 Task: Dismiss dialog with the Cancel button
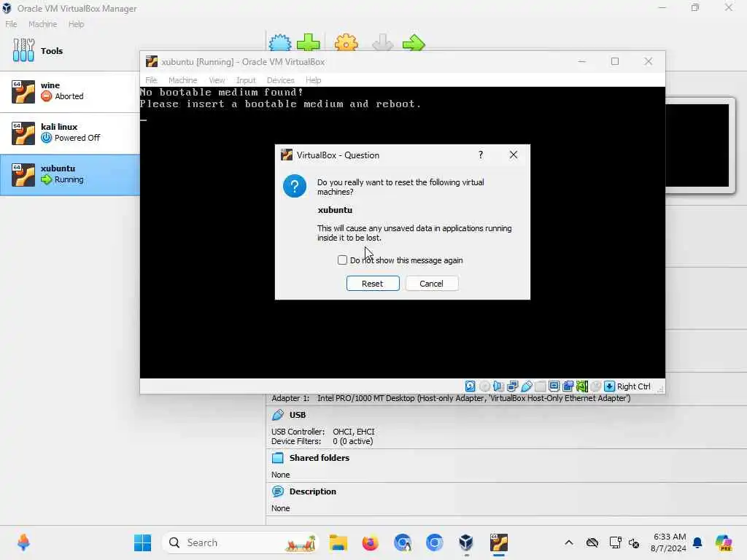pyautogui.click(x=432, y=284)
